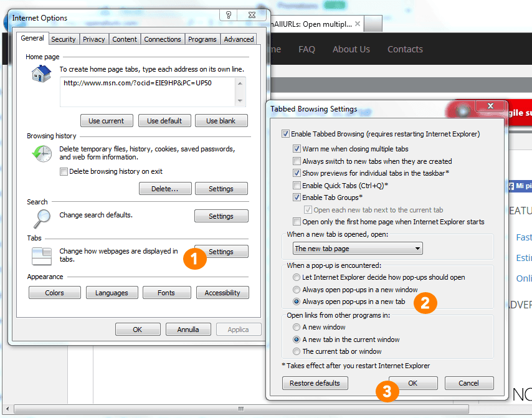
Task: Toggle Enable Tab Groups checkbox
Action: tap(297, 197)
